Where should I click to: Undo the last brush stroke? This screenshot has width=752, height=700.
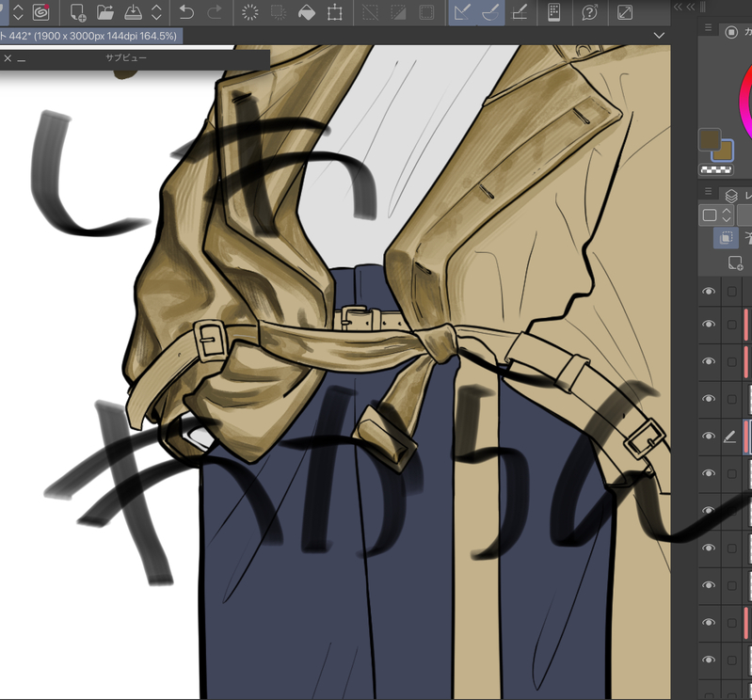(186, 12)
